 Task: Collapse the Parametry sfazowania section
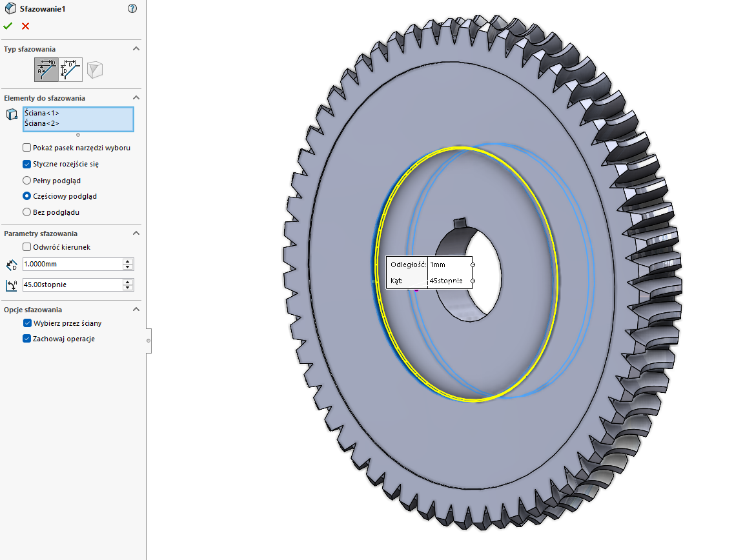click(136, 233)
